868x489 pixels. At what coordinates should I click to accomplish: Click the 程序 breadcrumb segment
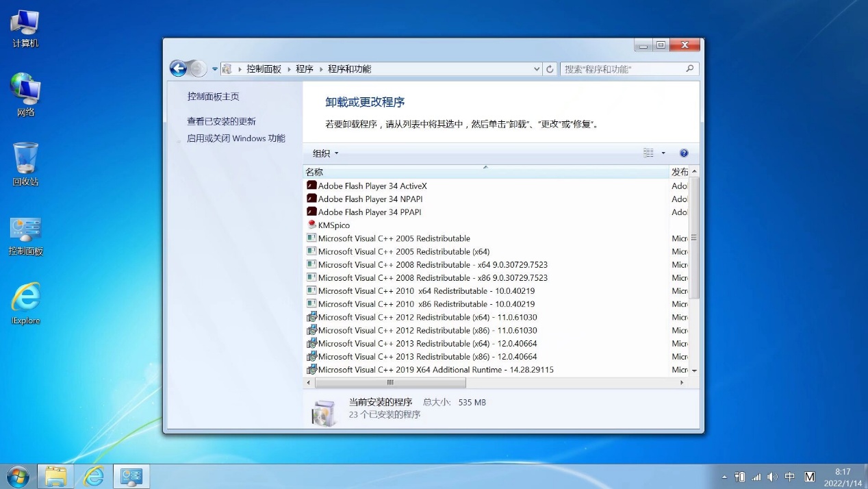pos(305,69)
